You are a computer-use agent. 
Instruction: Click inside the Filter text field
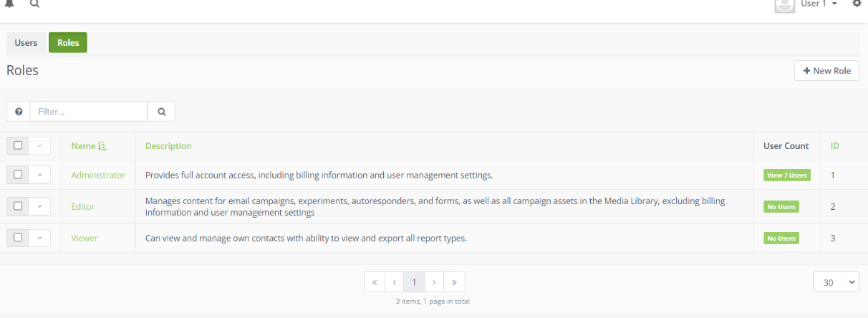click(89, 112)
